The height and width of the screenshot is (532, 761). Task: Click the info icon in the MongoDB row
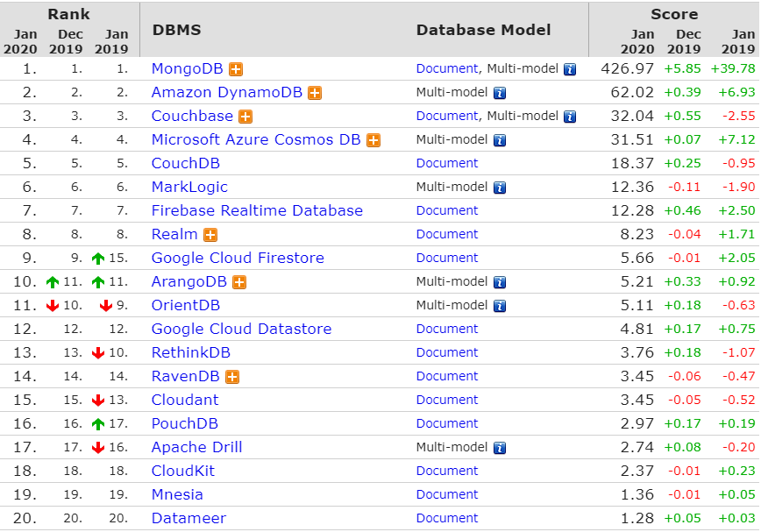(x=570, y=69)
